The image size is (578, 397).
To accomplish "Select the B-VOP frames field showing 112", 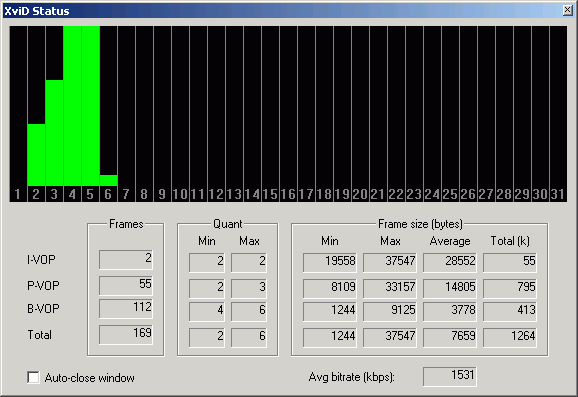I will coord(126,309).
